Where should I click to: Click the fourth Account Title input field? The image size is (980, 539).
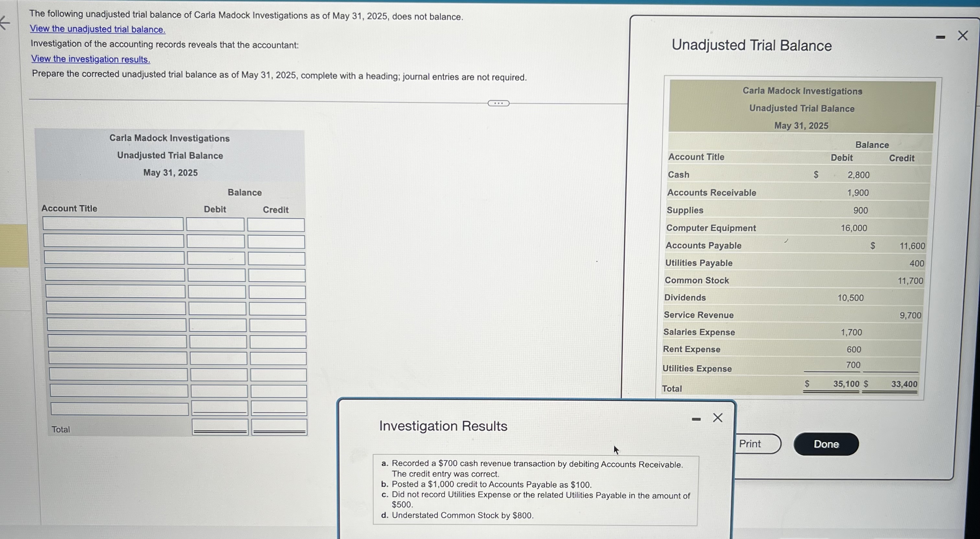[115, 275]
